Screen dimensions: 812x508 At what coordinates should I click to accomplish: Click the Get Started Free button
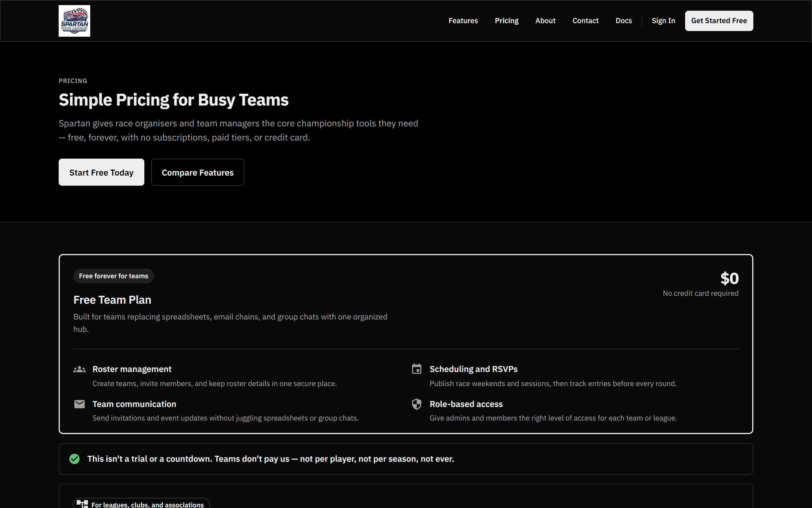pos(719,21)
